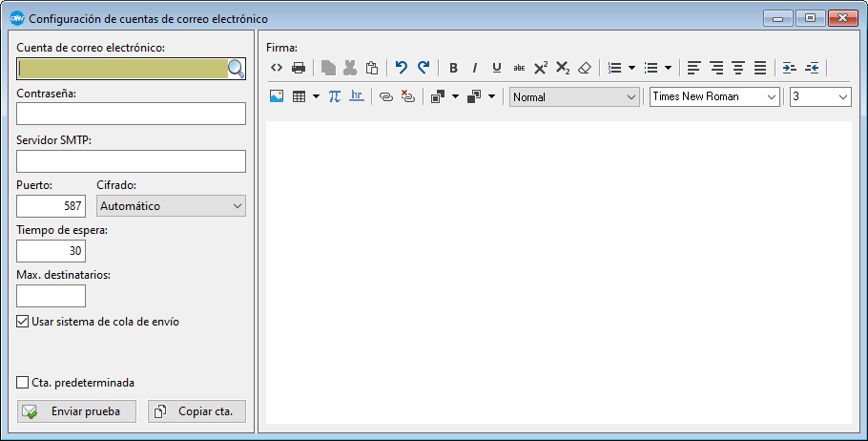Screen dimensions: 868x441
Task: Justify text alignment
Action: (x=760, y=68)
